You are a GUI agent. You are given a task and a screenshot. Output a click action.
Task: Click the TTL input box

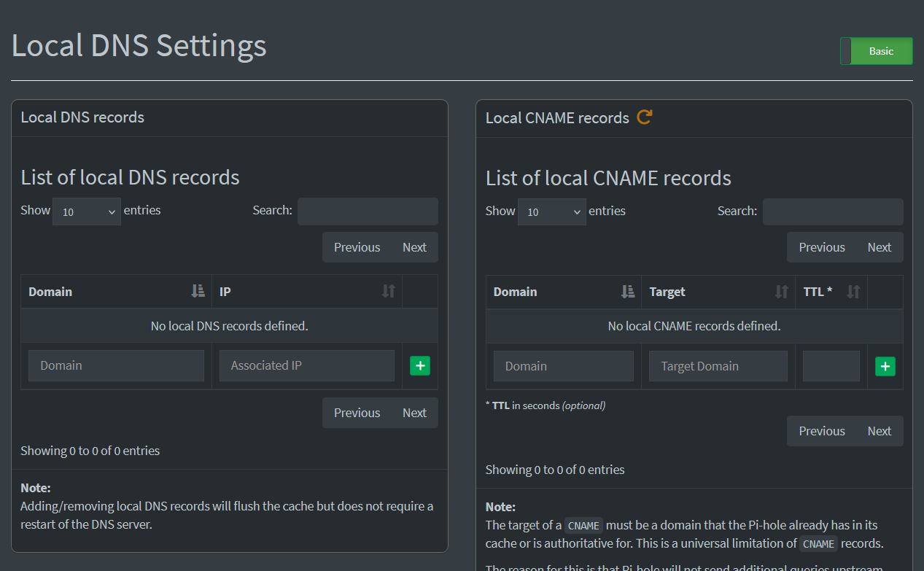point(831,366)
